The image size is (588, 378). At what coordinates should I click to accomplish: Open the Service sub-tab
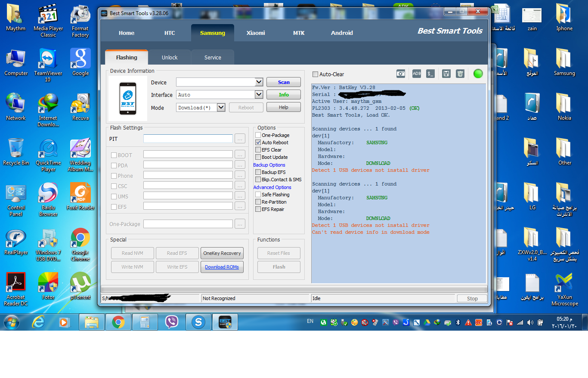pos(213,58)
